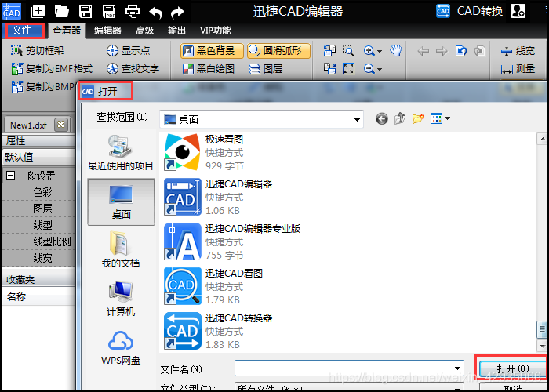
Task: Click the user account icon
Action: tap(518, 11)
